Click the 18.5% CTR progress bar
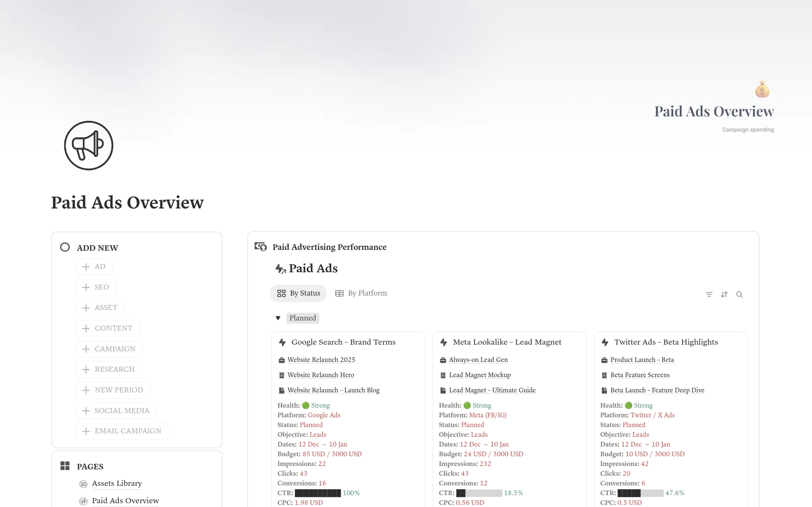The image size is (812, 507). tap(479, 493)
